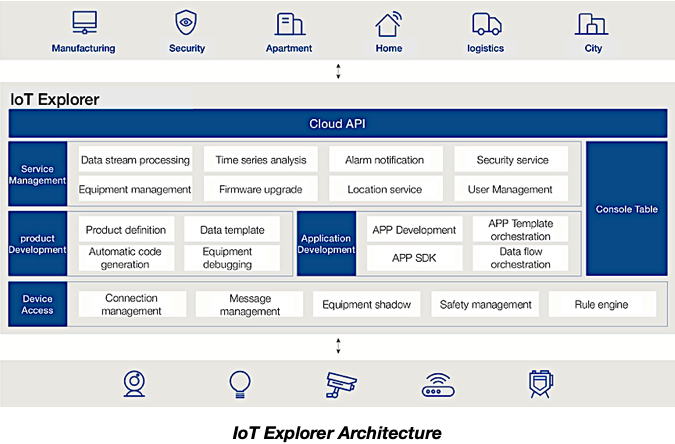Select the Service Management section label

pos(38,174)
